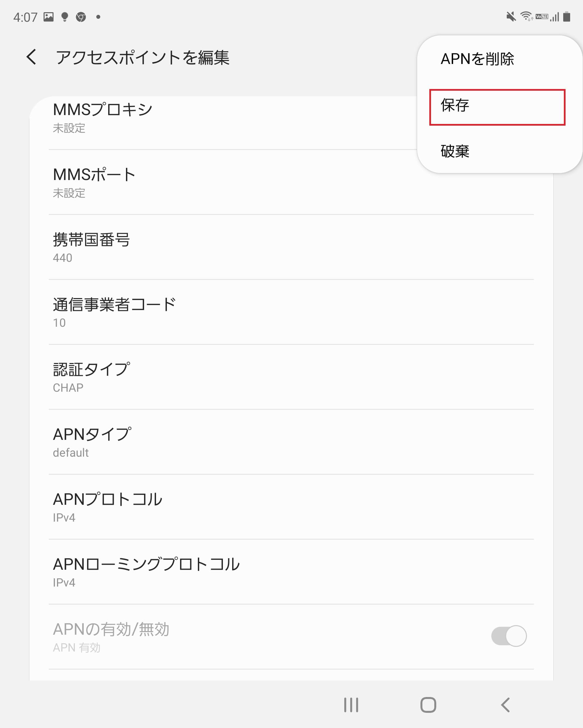Tap the Chrome notification icon
This screenshot has height=728, width=583.
point(81,17)
